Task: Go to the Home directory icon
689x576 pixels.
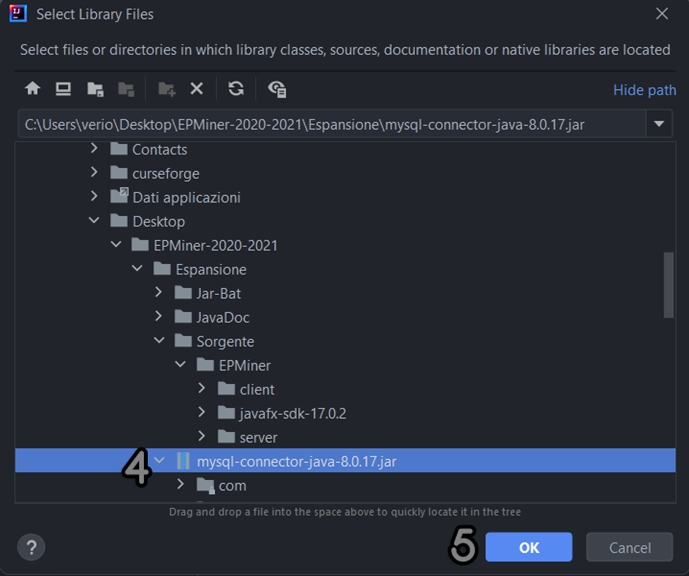Action: coord(33,89)
